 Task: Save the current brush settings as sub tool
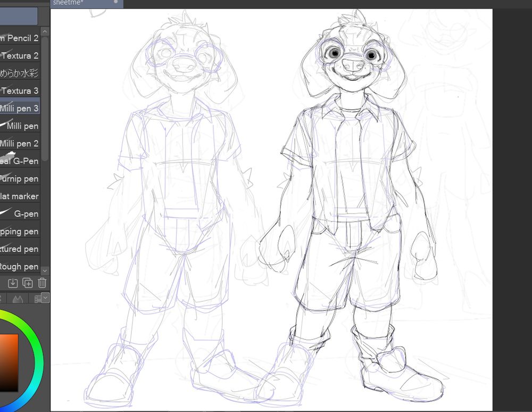click(13, 283)
